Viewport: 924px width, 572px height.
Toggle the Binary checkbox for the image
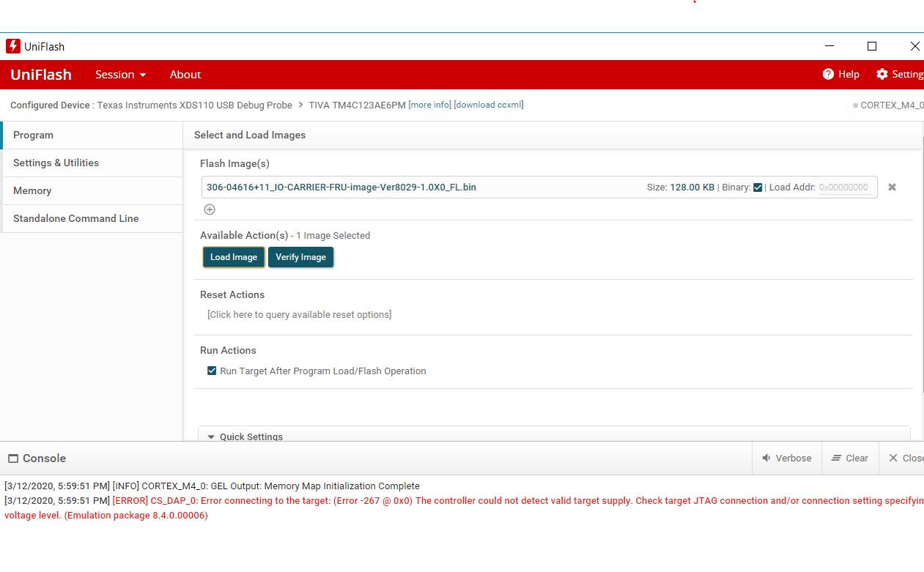pyautogui.click(x=758, y=187)
